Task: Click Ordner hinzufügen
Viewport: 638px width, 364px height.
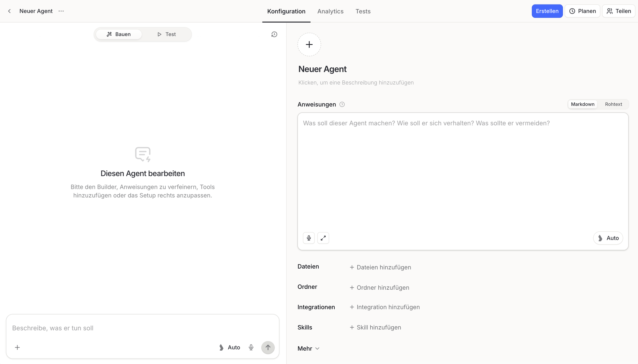Action: [x=379, y=288]
